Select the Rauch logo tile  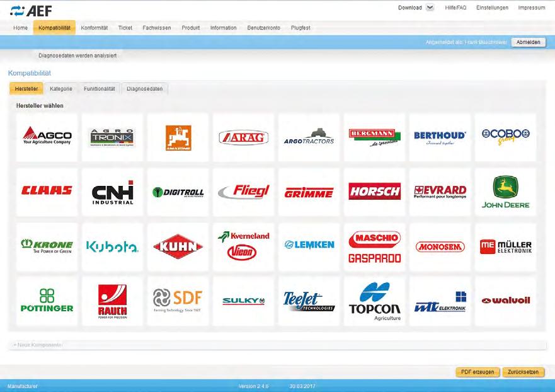[x=112, y=301]
